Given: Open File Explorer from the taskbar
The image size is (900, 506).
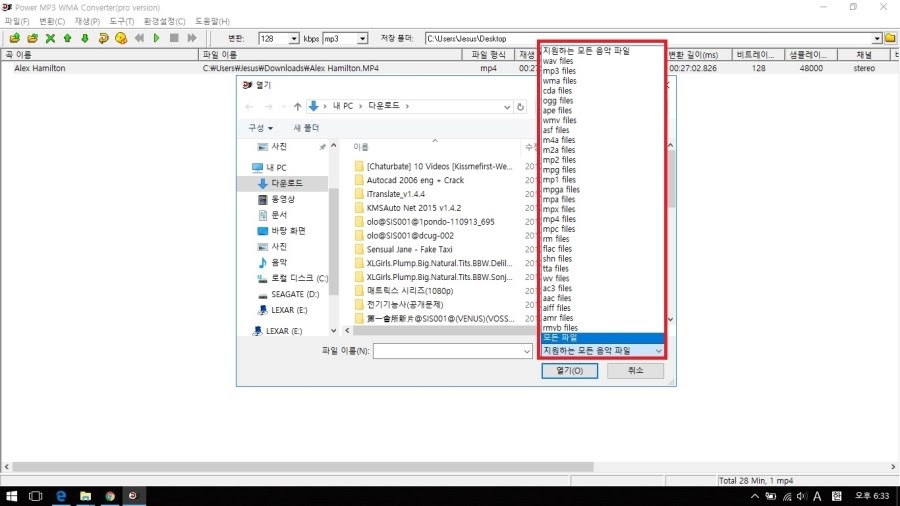Looking at the screenshot, I should click(x=86, y=496).
